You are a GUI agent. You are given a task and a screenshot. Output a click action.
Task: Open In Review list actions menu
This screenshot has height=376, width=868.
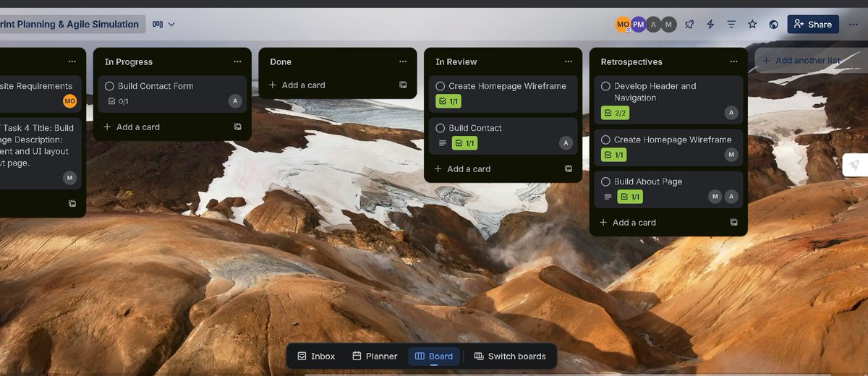(x=568, y=61)
